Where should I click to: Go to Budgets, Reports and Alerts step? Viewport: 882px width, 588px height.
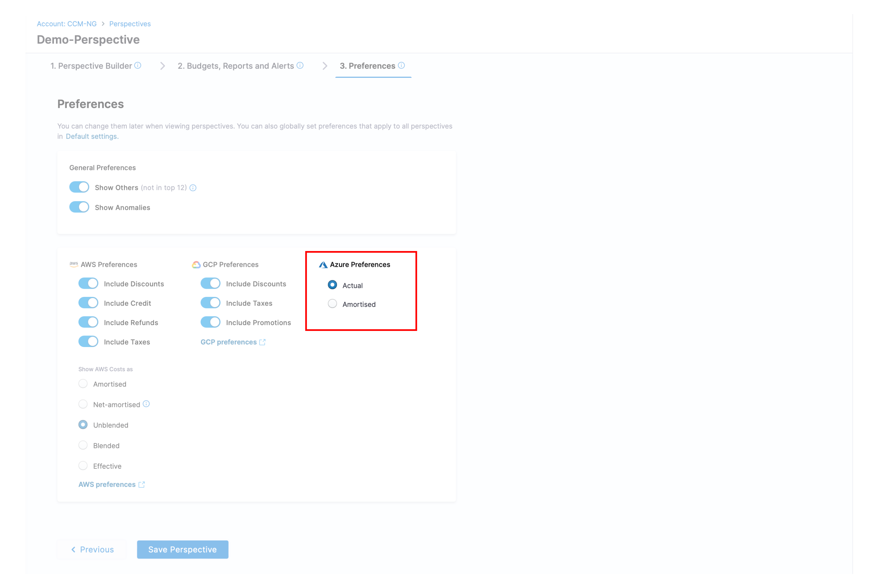coord(235,66)
